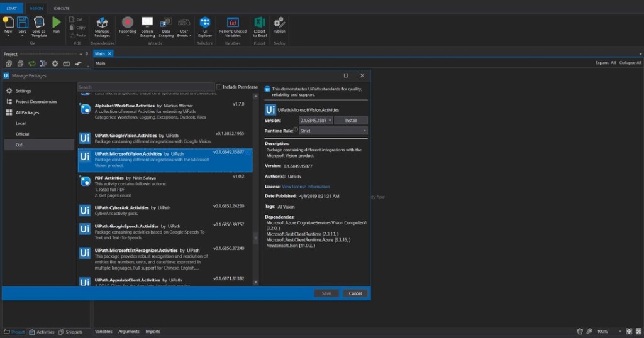Switch to the START ribbon tab
This screenshot has height=338, width=644.
pyautogui.click(x=11, y=8)
